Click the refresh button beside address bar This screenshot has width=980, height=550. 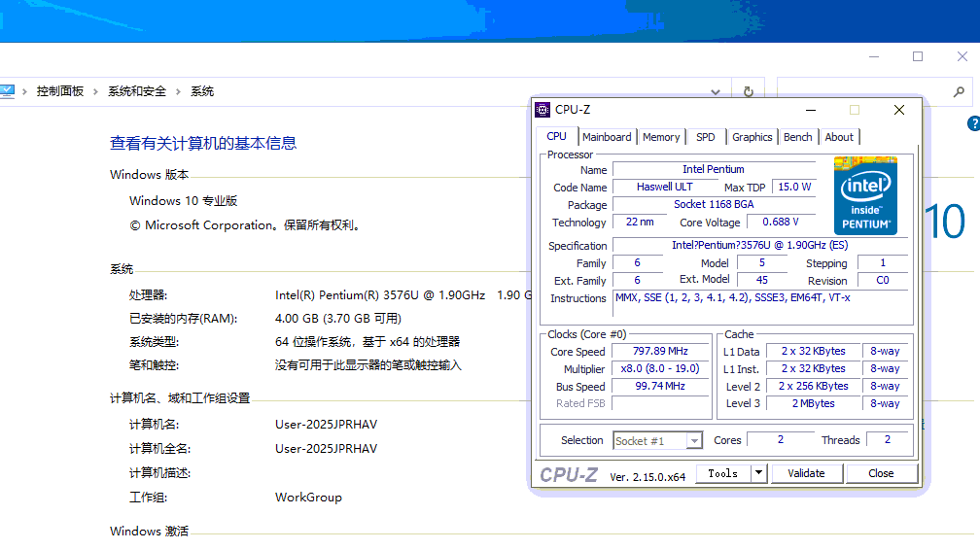[748, 91]
